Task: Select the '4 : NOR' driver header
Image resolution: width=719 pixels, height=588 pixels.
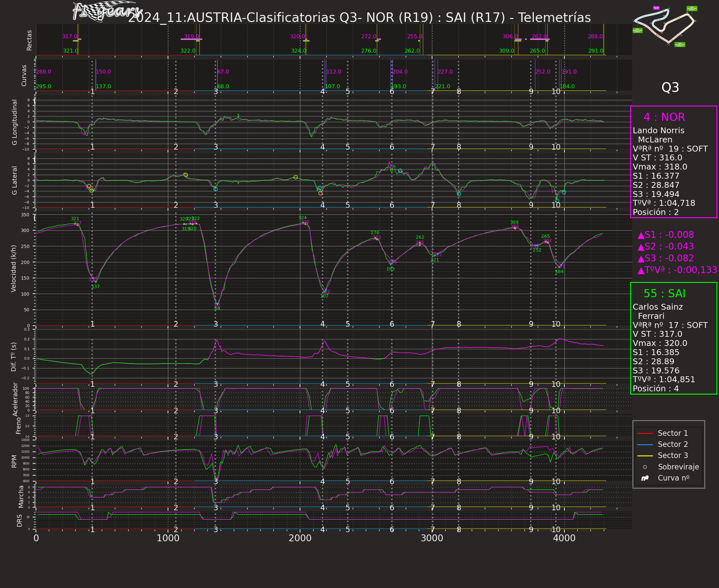Action: tap(664, 117)
